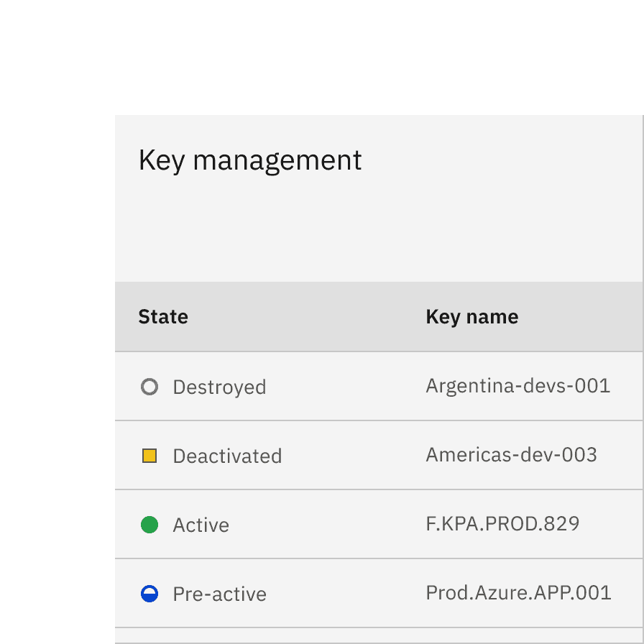Screen dimensions: 644x644
Task: Open the Prod.Azure.APP.001 key
Action: pos(518,593)
